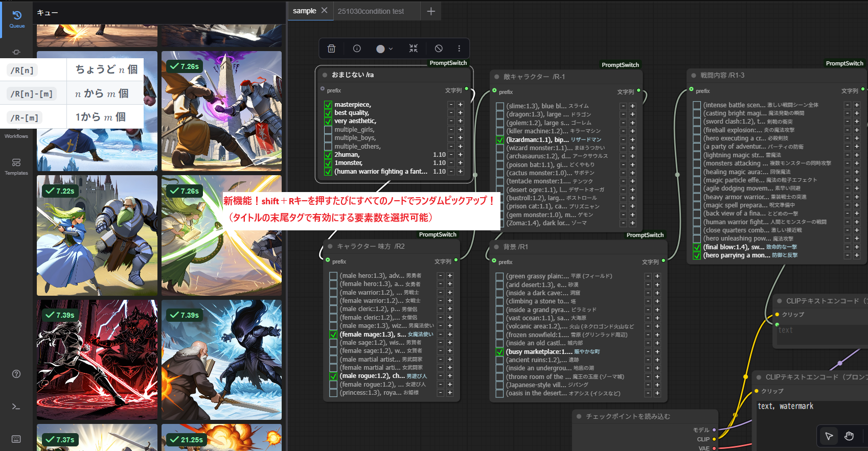Decrease weight of 2human with minus

click(x=451, y=155)
